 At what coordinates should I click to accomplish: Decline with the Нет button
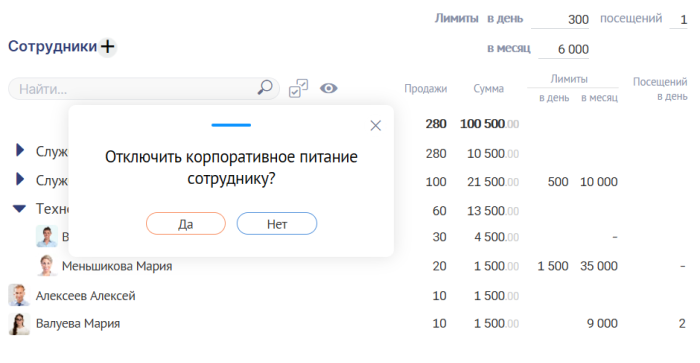(x=277, y=224)
